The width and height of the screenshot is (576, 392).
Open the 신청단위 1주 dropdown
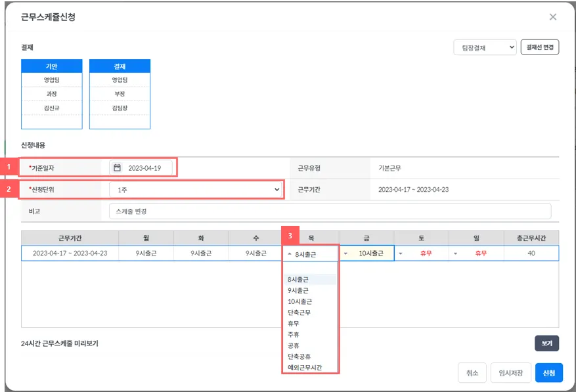tap(196, 190)
